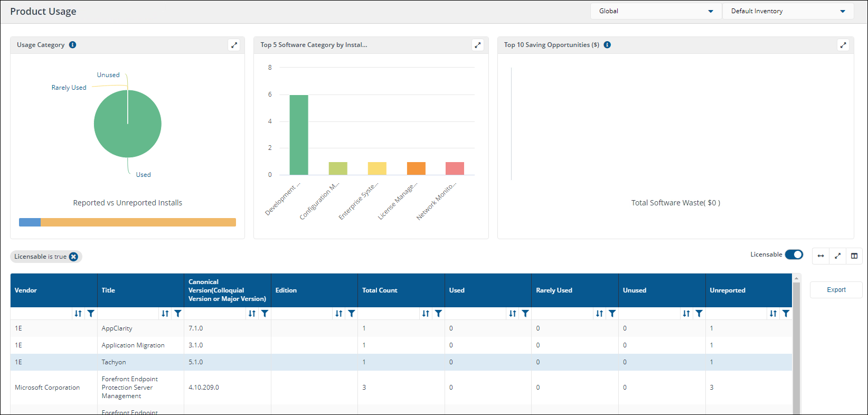
Task: Click the Unreported count for Tachyon
Action: point(712,362)
